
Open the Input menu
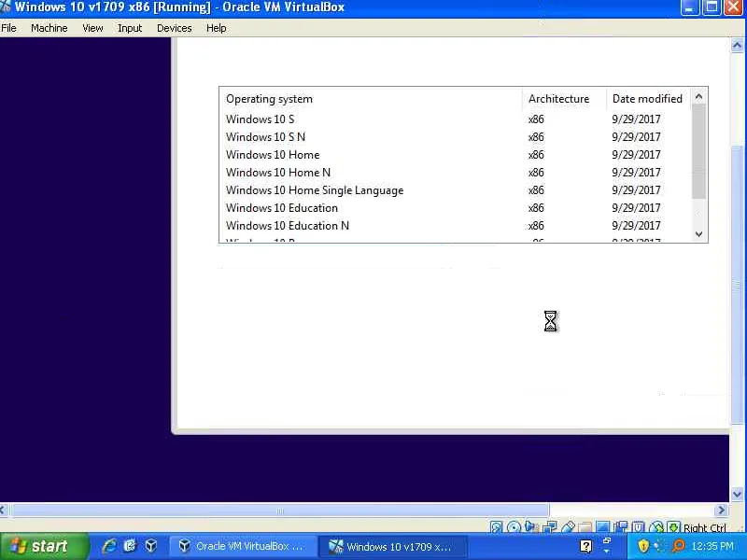[x=130, y=28]
